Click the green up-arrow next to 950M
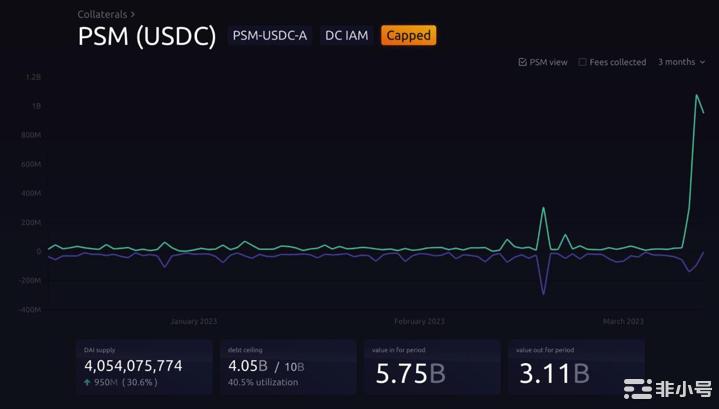The height and width of the screenshot is (409, 719). (x=87, y=382)
